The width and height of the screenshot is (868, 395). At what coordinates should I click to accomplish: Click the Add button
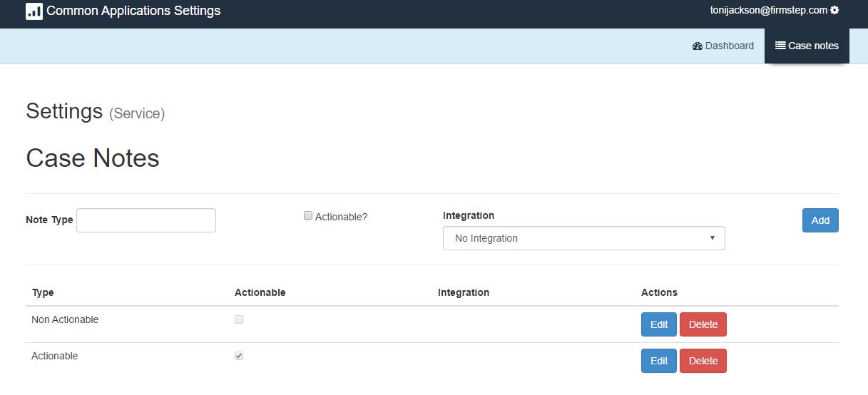820,220
